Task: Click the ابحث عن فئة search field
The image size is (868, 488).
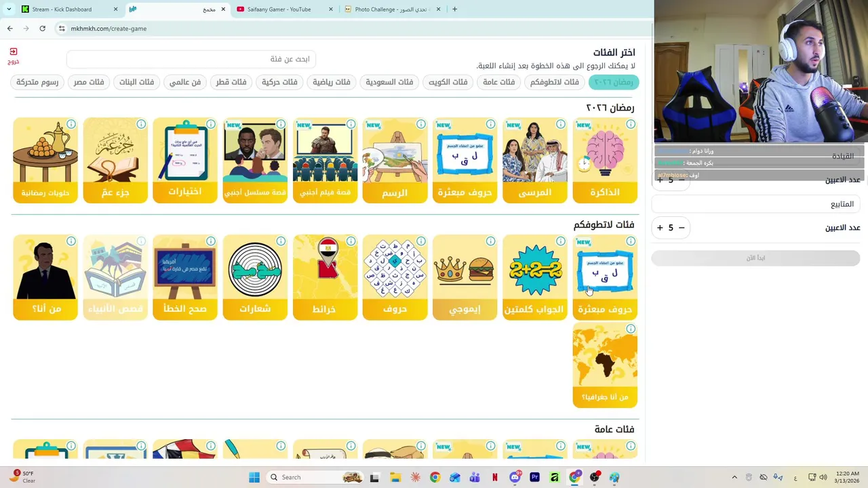Action: (190, 59)
